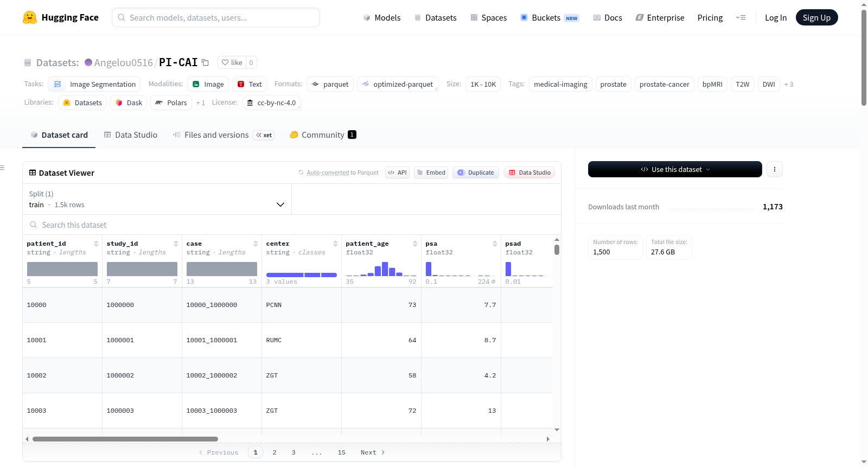Show the +3 additional tags
868x467 pixels.
click(x=789, y=85)
